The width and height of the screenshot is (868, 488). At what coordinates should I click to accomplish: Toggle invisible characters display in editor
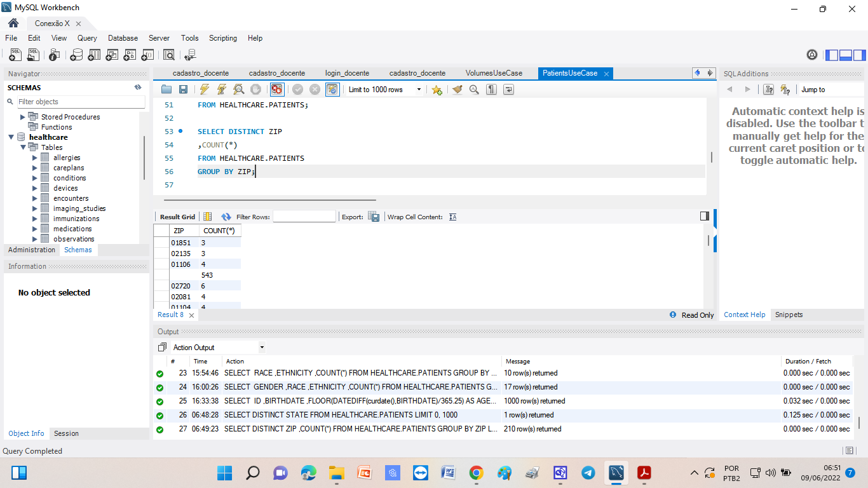click(x=491, y=90)
